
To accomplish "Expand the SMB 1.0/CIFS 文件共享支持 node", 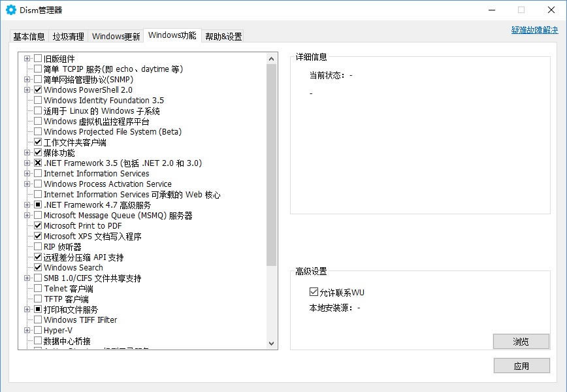I will pyautogui.click(x=27, y=278).
